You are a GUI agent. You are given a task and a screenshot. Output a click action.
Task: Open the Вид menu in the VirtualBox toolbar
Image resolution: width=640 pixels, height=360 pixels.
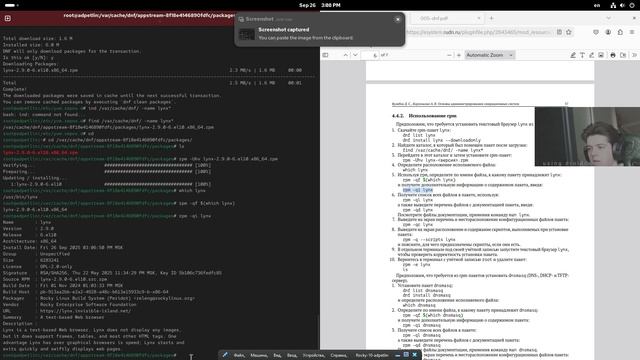[277, 356]
